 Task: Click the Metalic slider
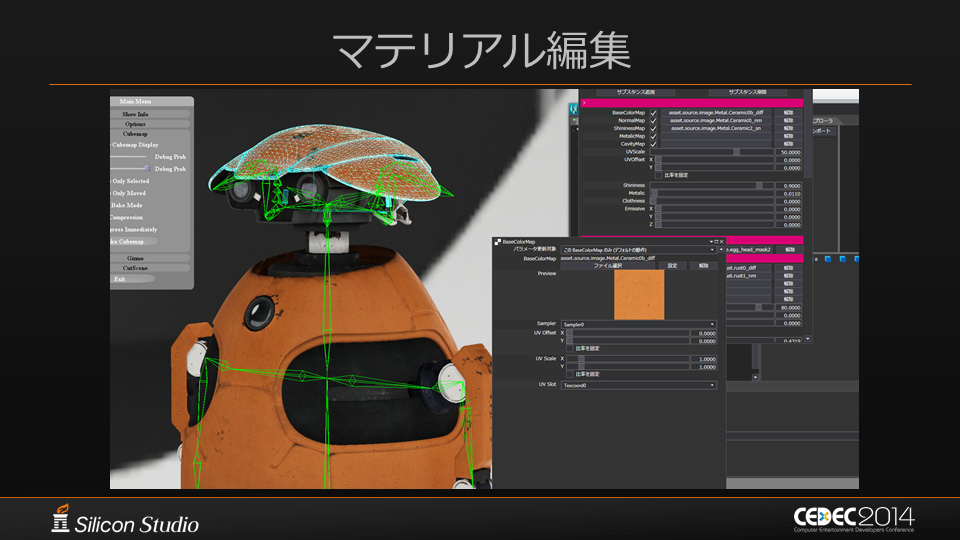click(711, 193)
